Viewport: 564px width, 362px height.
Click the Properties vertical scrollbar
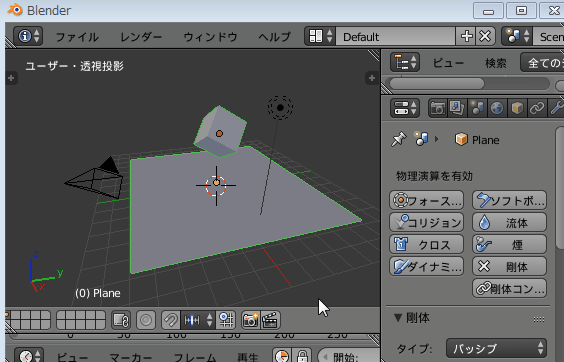click(x=560, y=187)
